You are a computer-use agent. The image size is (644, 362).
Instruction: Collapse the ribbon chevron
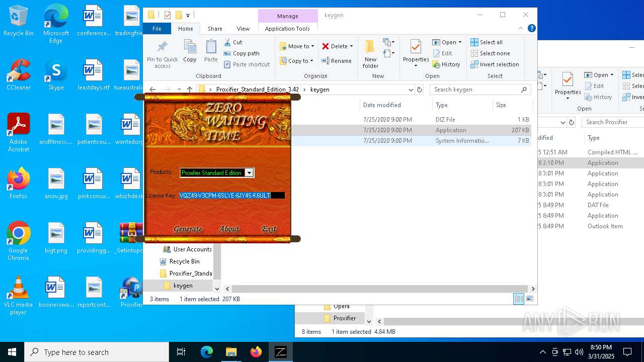521,29
